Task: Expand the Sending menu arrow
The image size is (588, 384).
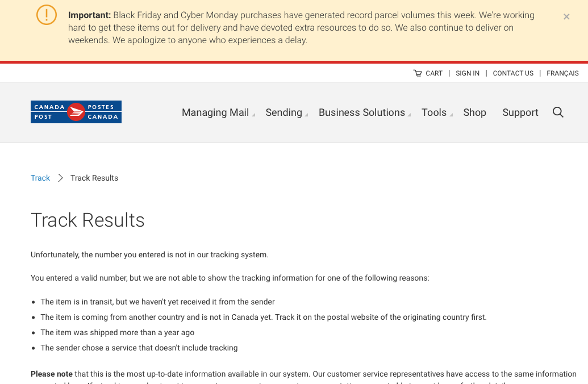Action: coord(306,115)
